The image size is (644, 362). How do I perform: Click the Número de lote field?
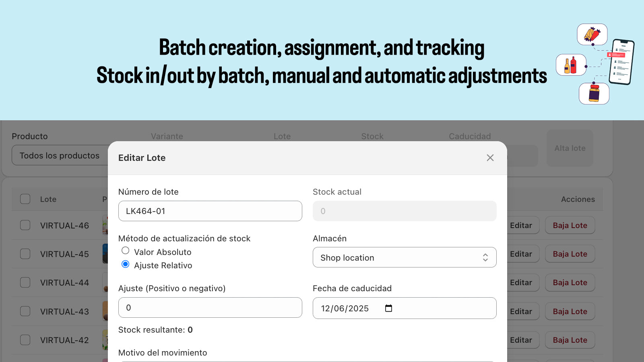[210, 211]
